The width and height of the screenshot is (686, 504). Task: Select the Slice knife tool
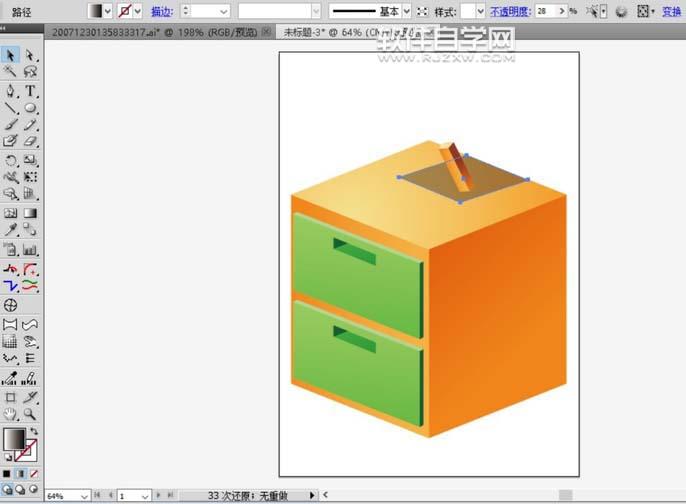30,397
